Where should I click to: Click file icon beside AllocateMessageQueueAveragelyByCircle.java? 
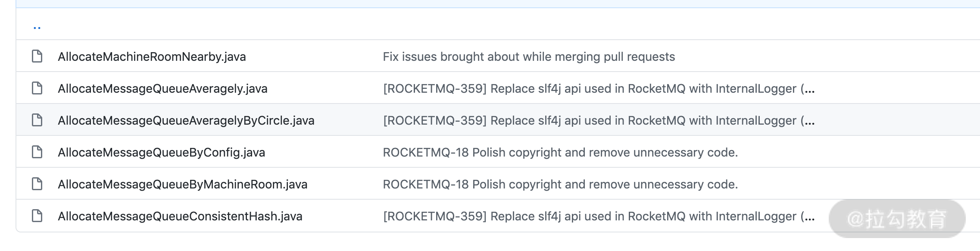37,120
